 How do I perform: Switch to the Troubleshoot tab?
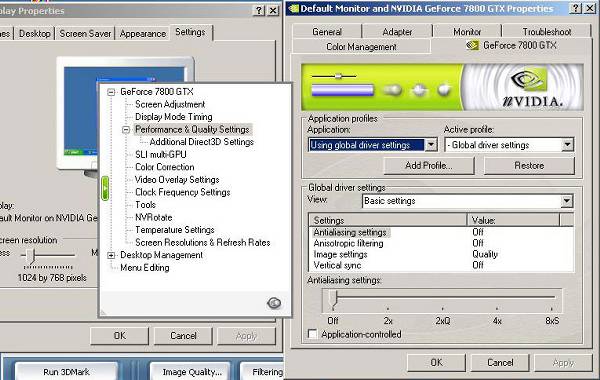pos(547,31)
